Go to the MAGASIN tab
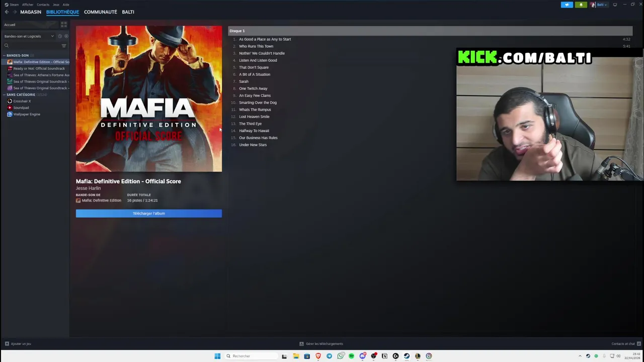Screen dimensions: 644x362 tap(31, 12)
